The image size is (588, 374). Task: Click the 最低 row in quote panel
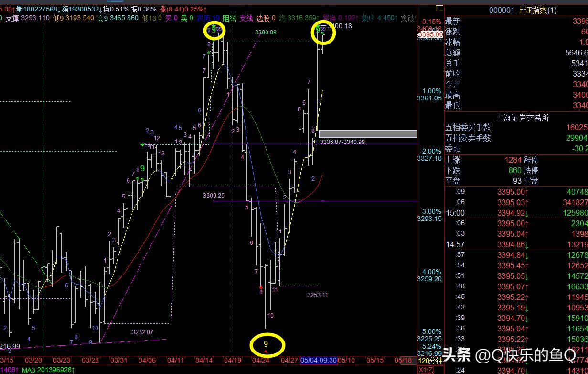[516, 106]
